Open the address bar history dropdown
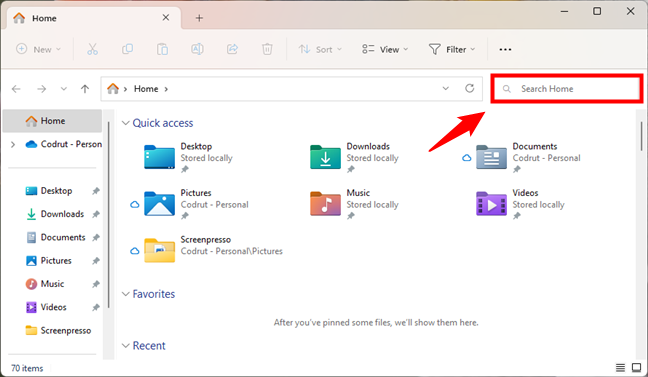Image resolution: width=648 pixels, height=377 pixels. pos(446,88)
